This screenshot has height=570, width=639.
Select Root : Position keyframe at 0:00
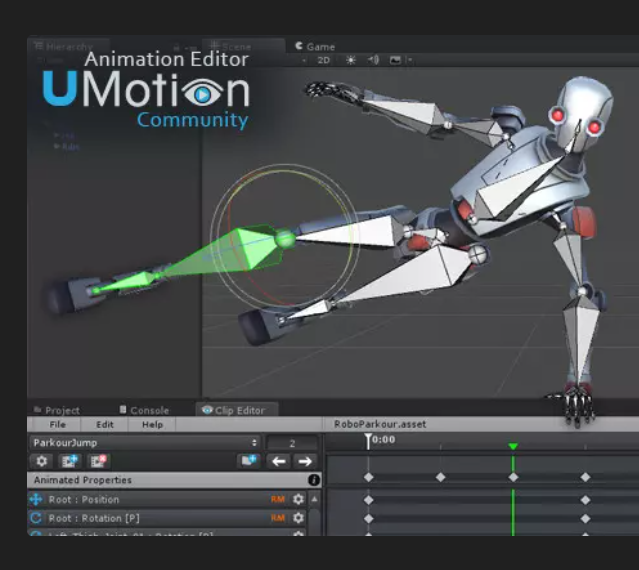tap(368, 500)
